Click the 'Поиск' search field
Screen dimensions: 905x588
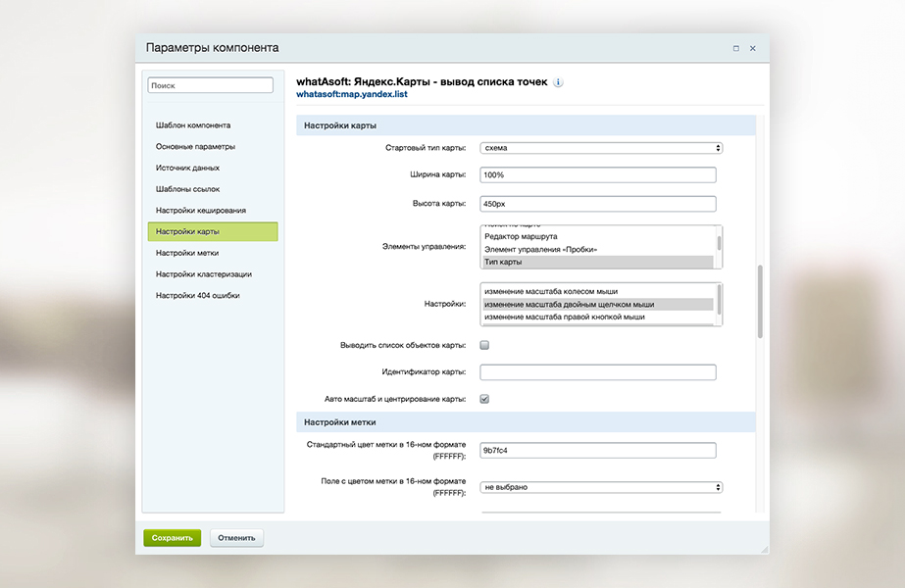pos(211,85)
